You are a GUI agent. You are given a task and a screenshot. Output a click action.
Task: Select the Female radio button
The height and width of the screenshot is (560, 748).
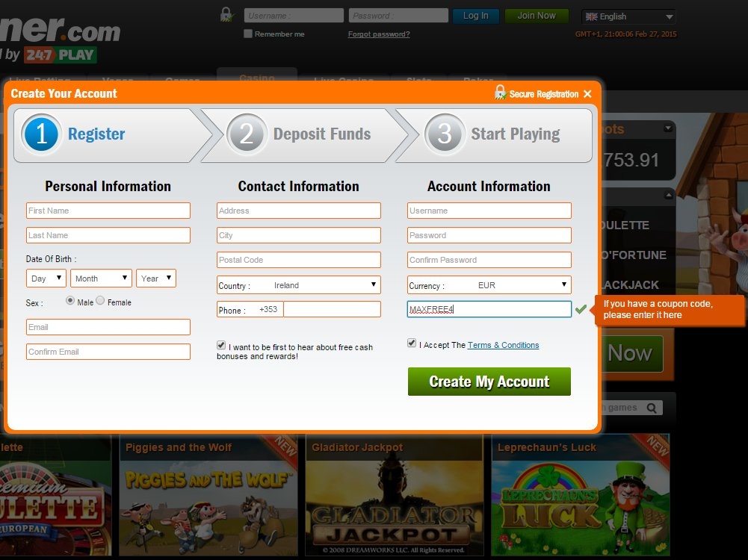click(100, 301)
